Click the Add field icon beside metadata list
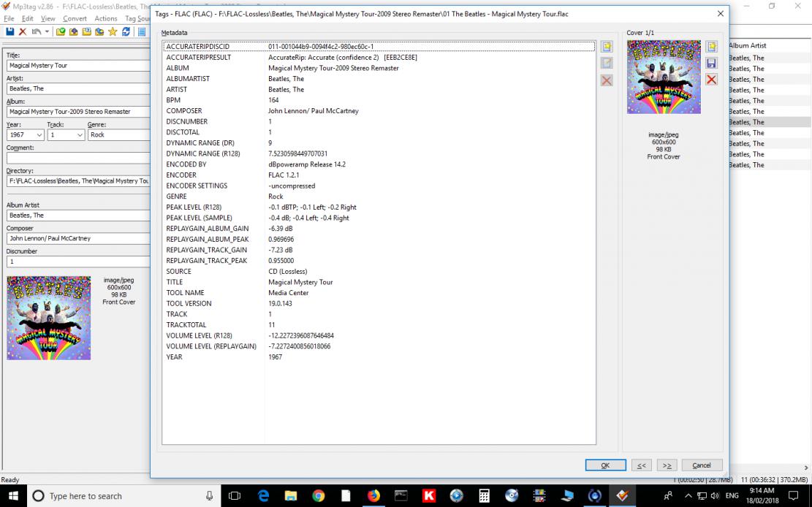This screenshot has width=812, height=507. tap(607, 47)
